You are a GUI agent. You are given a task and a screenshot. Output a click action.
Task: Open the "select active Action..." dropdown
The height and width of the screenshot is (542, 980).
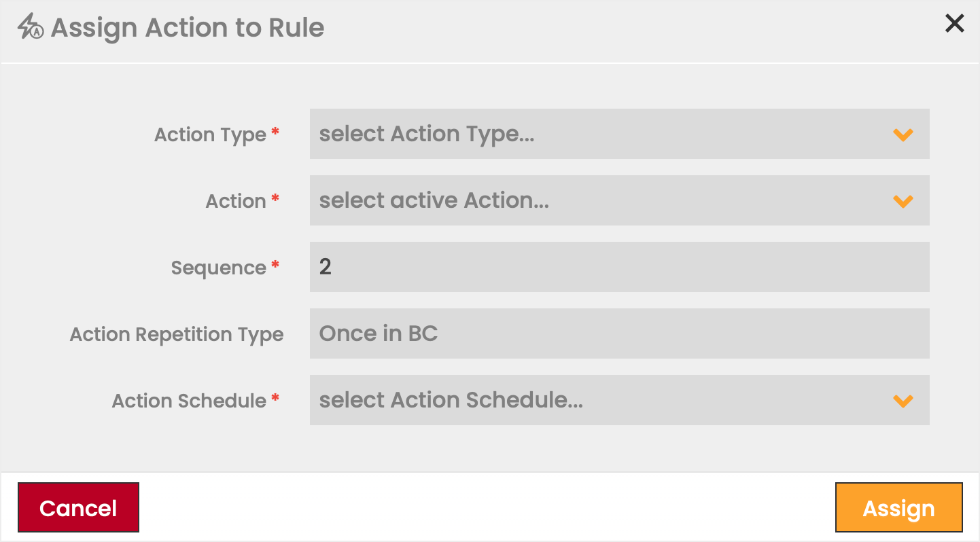click(598, 201)
